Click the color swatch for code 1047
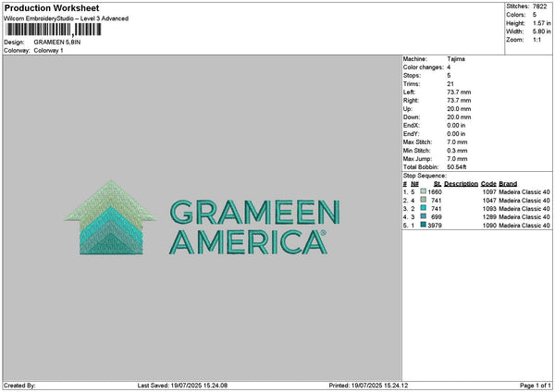 (423, 200)
